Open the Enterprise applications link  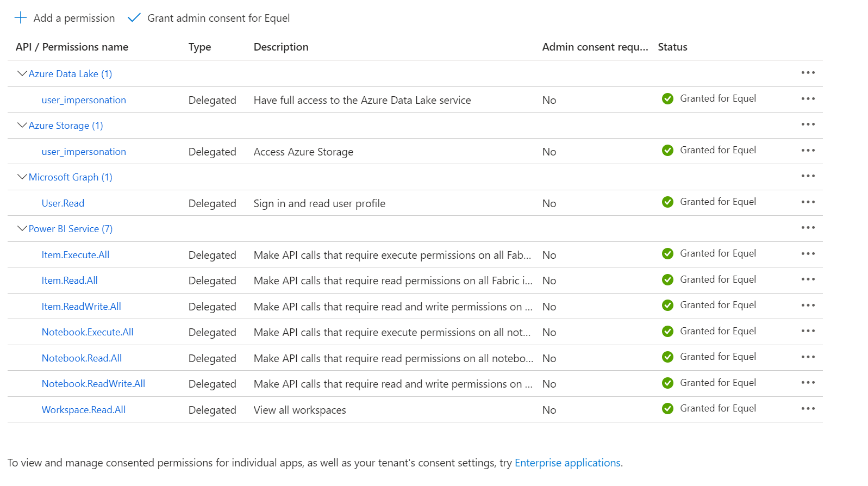(567, 463)
